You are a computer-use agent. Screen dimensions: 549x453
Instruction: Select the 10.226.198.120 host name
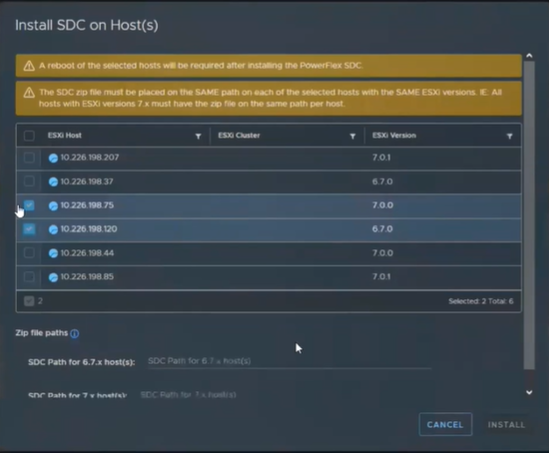pos(89,229)
